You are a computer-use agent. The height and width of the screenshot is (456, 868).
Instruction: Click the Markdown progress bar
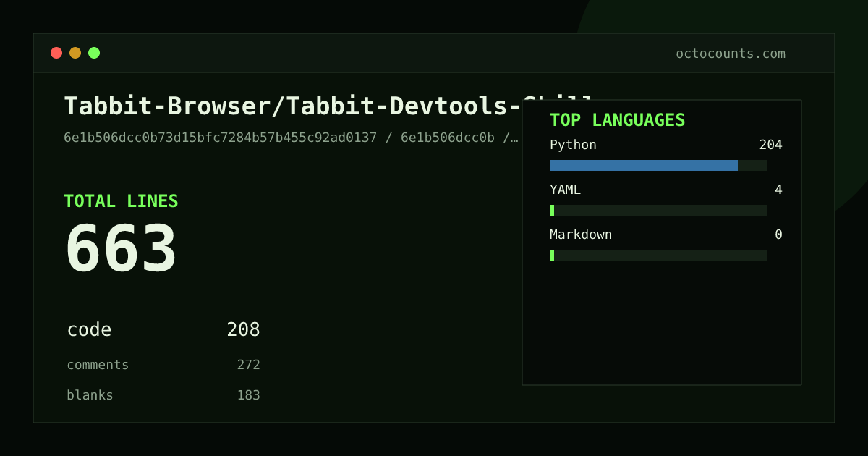coord(658,255)
